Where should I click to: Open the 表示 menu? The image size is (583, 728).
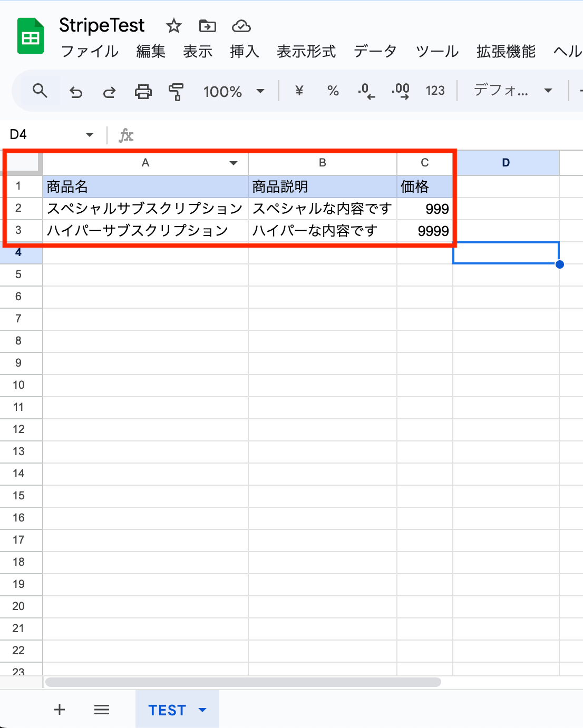(198, 52)
